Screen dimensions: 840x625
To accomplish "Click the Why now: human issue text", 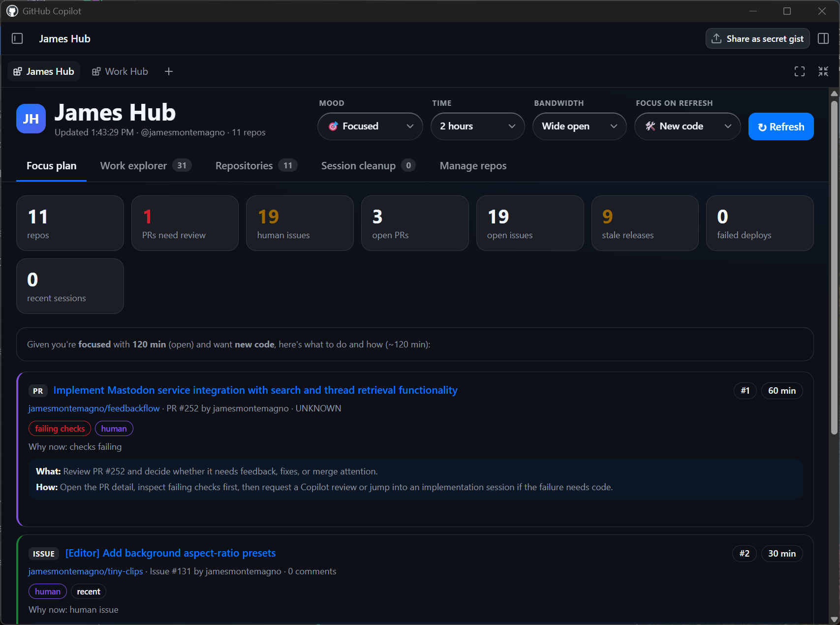I will (x=73, y=610).
